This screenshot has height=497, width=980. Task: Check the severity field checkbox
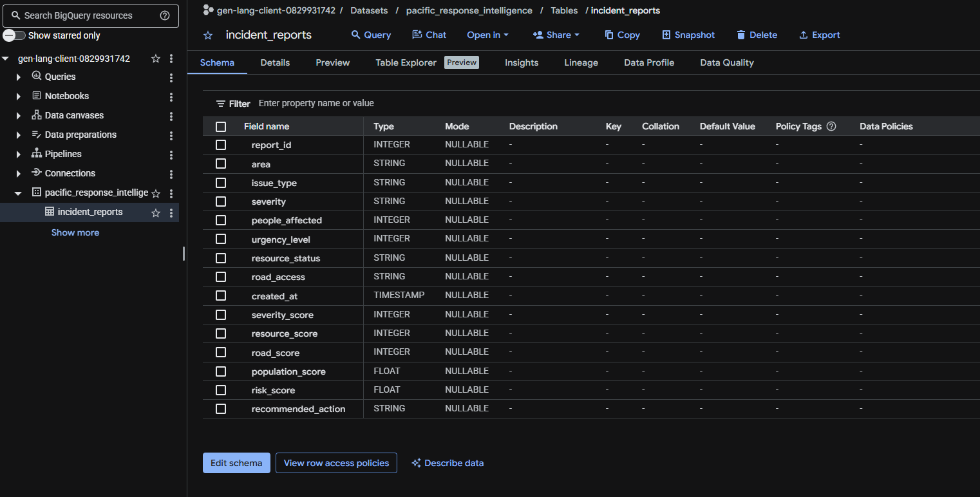(221, 202)
